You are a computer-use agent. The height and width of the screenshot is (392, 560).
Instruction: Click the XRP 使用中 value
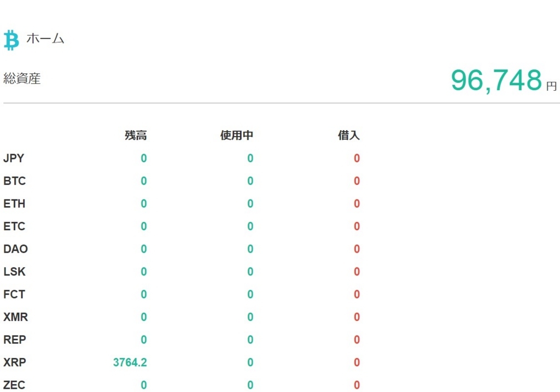point(250,362)
